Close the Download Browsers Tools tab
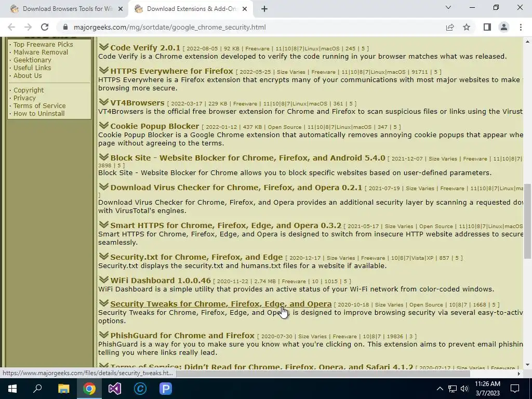532x399 pixels. (x=121, y=9)
